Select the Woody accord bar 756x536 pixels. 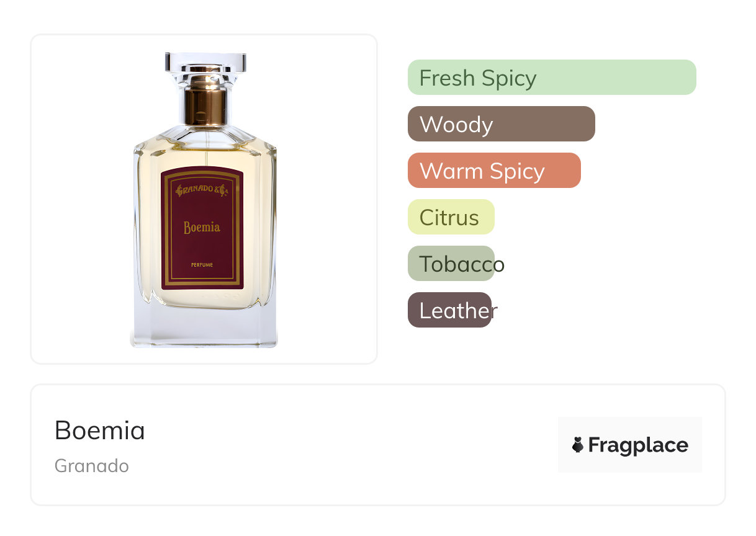click(502, 124)
